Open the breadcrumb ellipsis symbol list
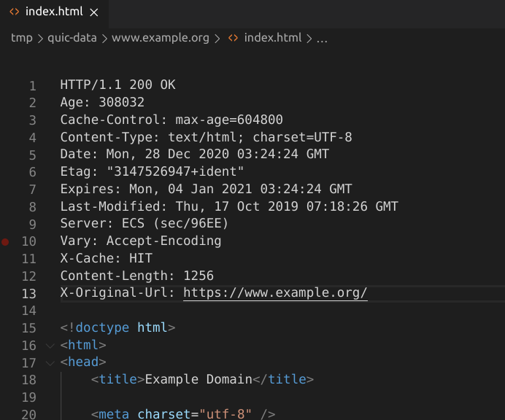505x420 pixels. pos(322,39)
